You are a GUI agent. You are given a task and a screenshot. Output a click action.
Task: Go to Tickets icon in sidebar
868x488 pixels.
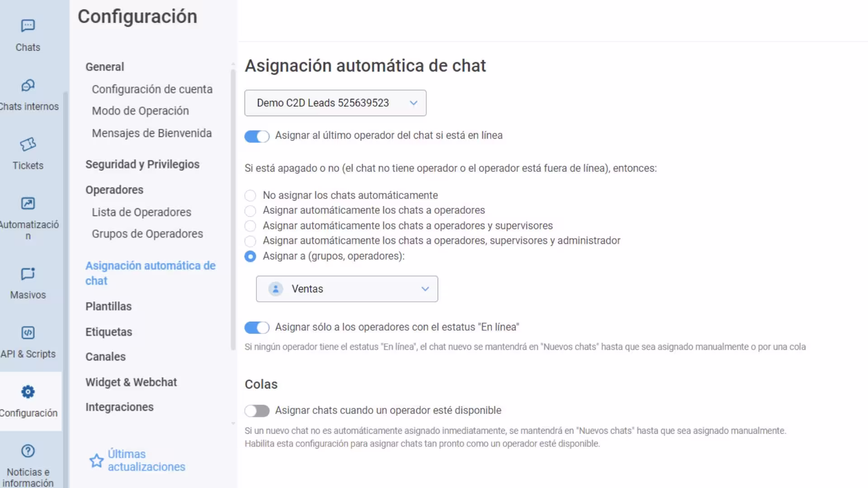28,144
